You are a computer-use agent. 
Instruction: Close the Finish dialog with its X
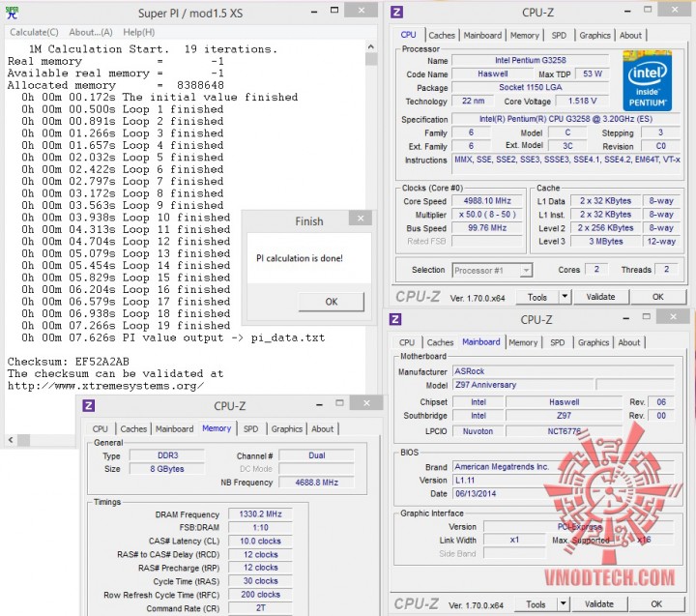361,218
